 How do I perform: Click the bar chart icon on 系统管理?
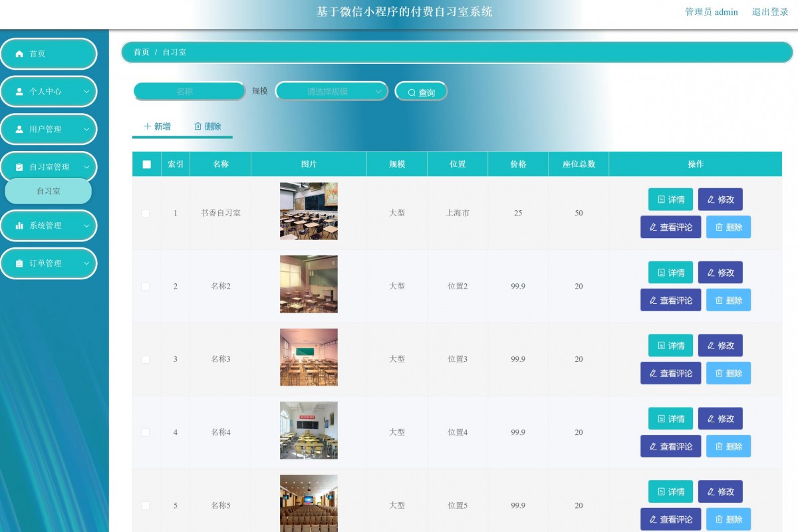19,225
